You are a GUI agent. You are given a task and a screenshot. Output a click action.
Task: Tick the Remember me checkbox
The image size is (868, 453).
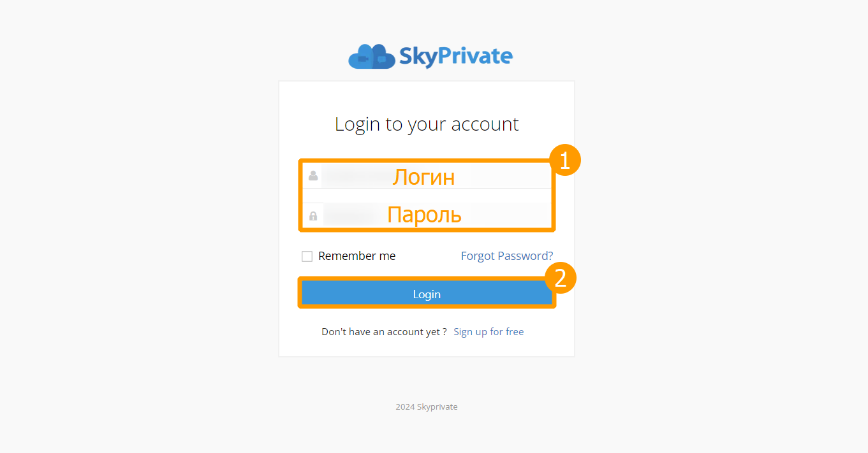307,256
